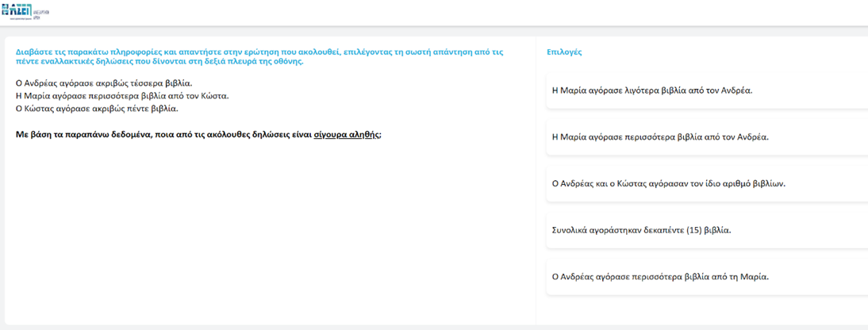This screenshot has height=330, width=868.
Task: Click the statement 'Ο Κώστας αγόρασε ακριβώς πέντε βιβλία'
Action: pos(97,109)
